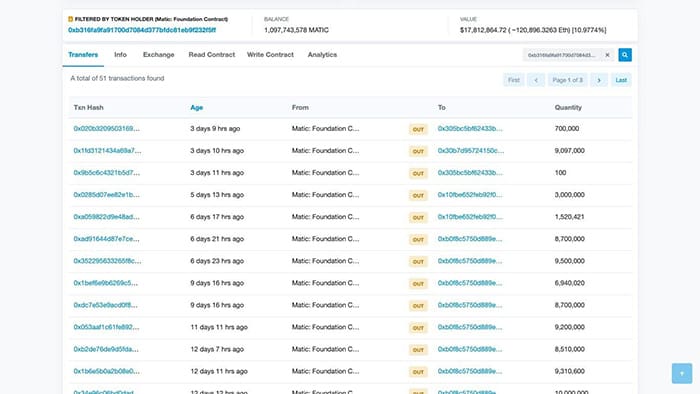Viewport: 700px width, 394px height.
Task: Click the scroll-to-top arrow button
Action: [x=682, y=373]
